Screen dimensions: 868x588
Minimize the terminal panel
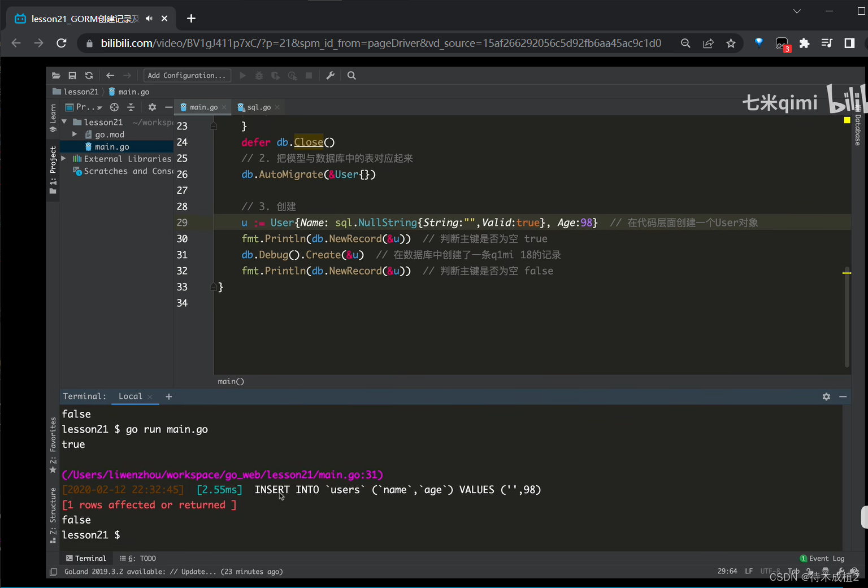coord(843,397)
